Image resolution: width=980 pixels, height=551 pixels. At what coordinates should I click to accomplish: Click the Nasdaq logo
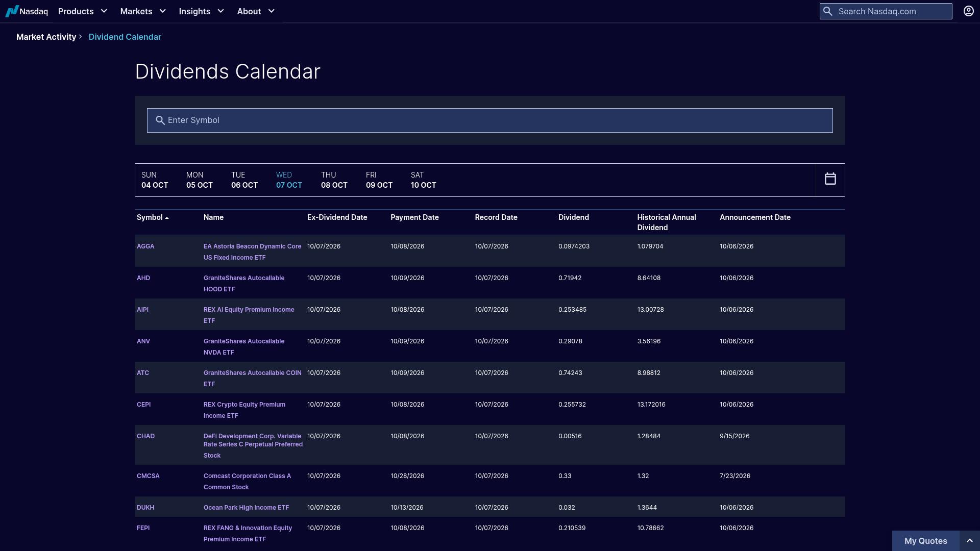27,11
